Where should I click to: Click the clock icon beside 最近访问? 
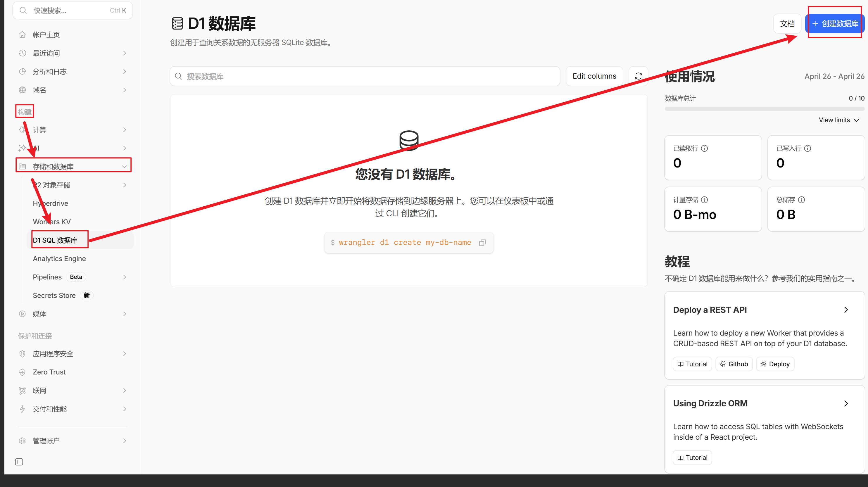click(22, 53)
